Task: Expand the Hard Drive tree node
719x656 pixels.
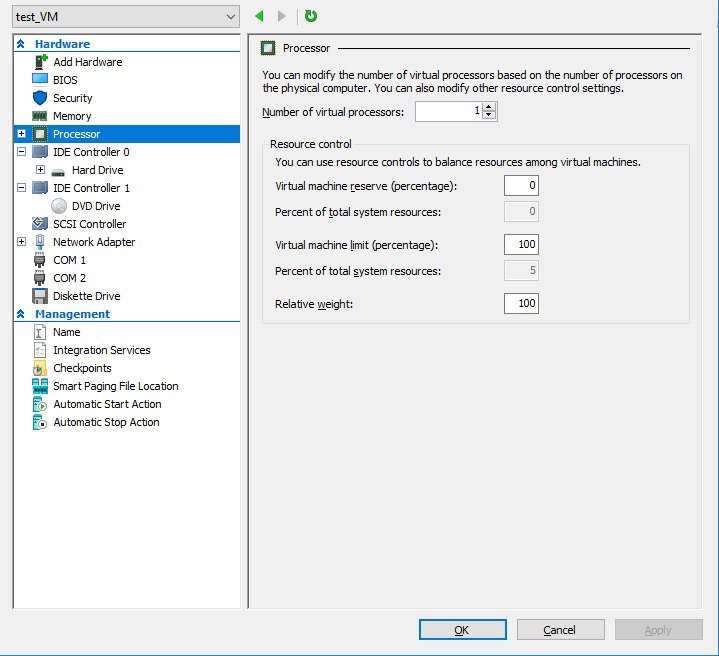Action: (x=40, y=170)
